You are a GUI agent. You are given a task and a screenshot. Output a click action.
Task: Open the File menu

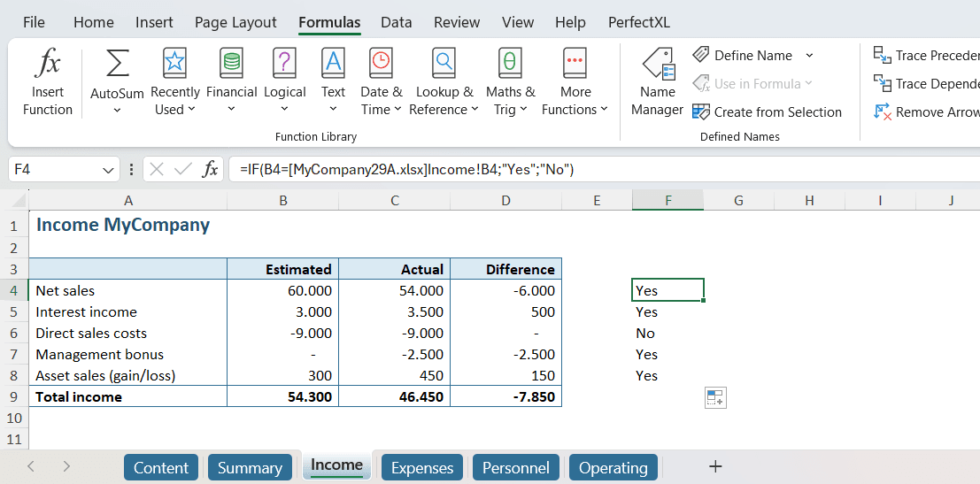point(34,22)
